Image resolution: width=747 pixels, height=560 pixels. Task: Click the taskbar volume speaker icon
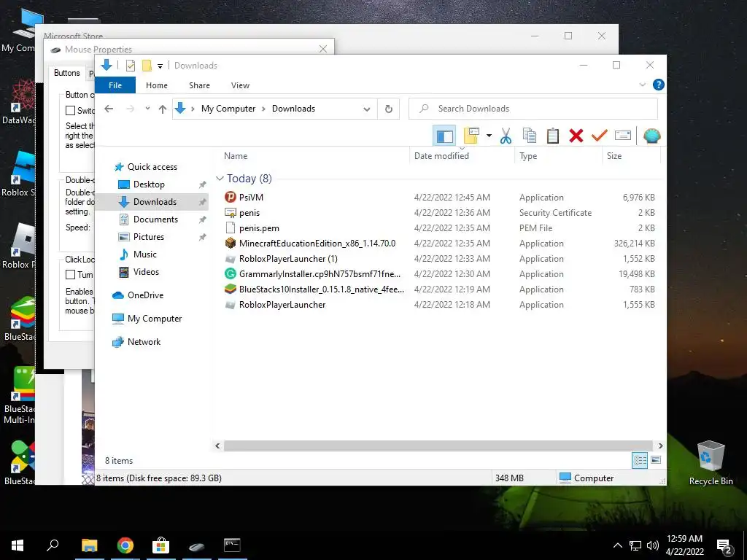click(x=653, y=545)
